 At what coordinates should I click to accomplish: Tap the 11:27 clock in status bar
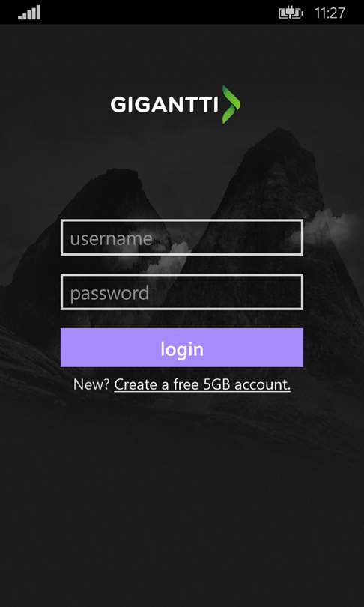coord(330,13)
